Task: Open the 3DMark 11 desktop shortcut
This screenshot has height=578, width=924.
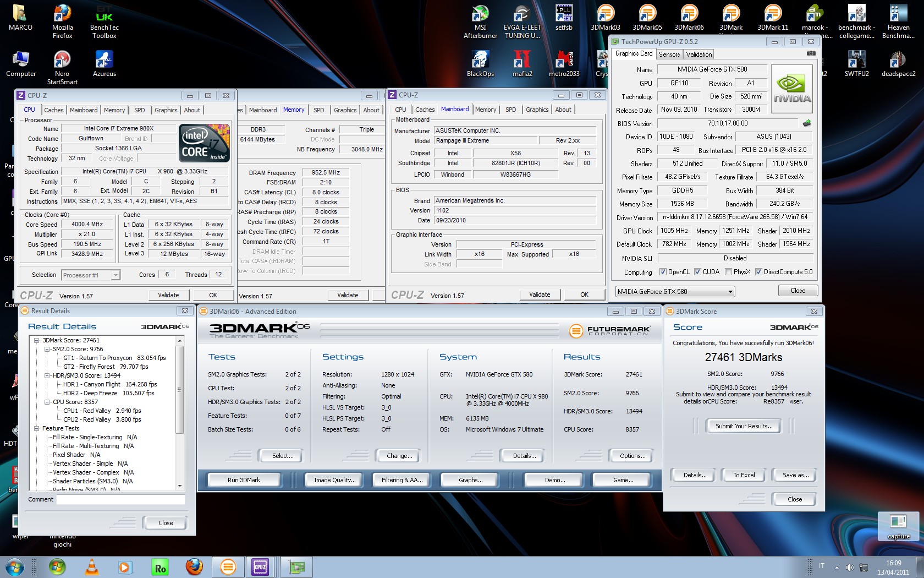Action: (773, 18)
